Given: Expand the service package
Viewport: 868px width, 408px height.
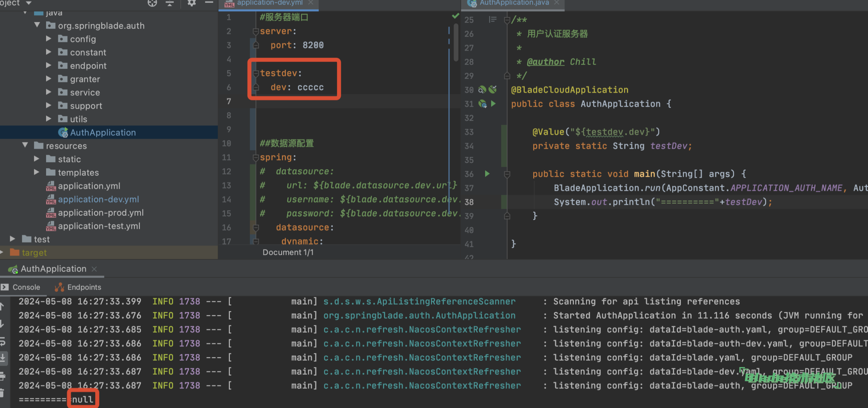Looking at the screenshot, I should tap(48, 92).
